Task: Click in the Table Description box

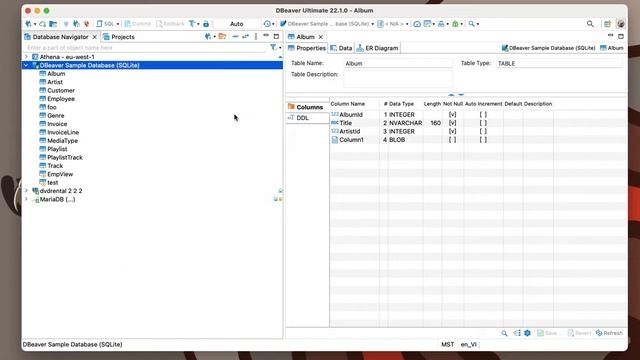Action: pyautogui.click(x=398, y=79)
